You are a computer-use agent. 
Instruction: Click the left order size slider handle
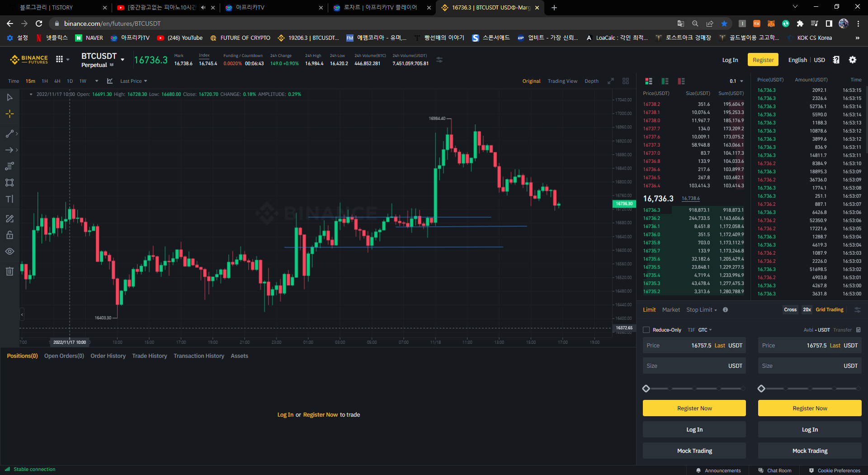point(646,389)
